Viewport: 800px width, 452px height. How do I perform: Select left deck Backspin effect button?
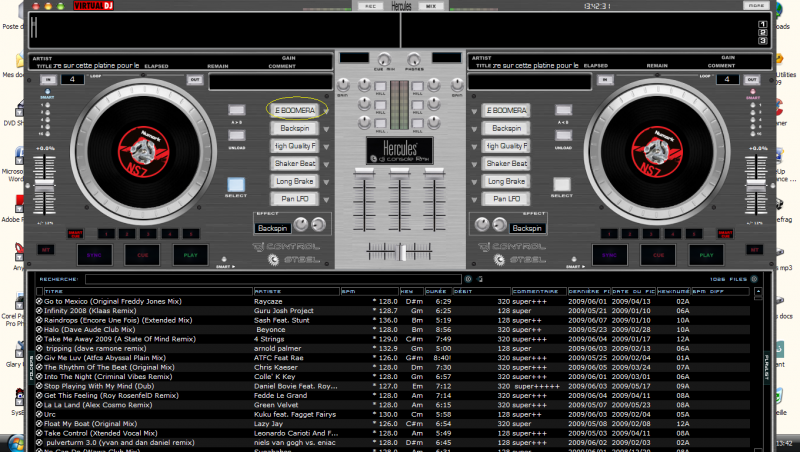click(294, 128)
